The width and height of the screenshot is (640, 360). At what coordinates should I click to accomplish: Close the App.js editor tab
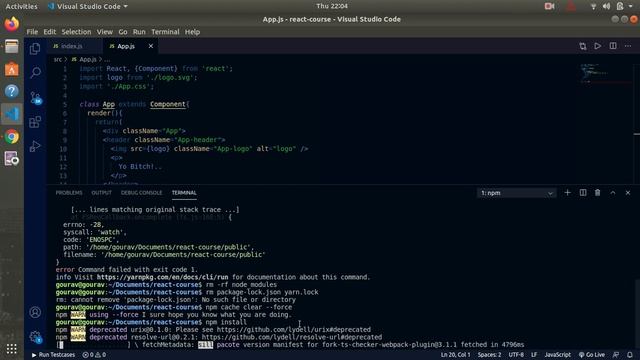151,46
